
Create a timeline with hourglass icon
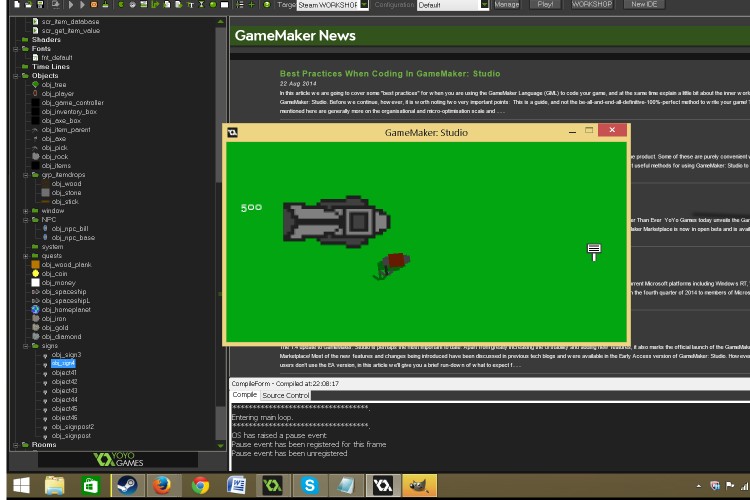[x=201, y=4]
